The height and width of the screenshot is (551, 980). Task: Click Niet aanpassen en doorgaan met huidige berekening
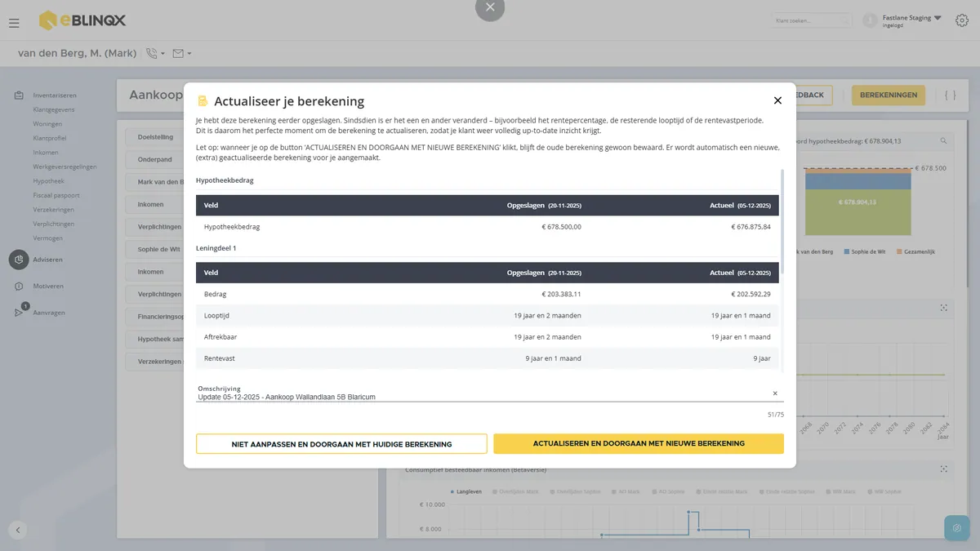point(341,444)
